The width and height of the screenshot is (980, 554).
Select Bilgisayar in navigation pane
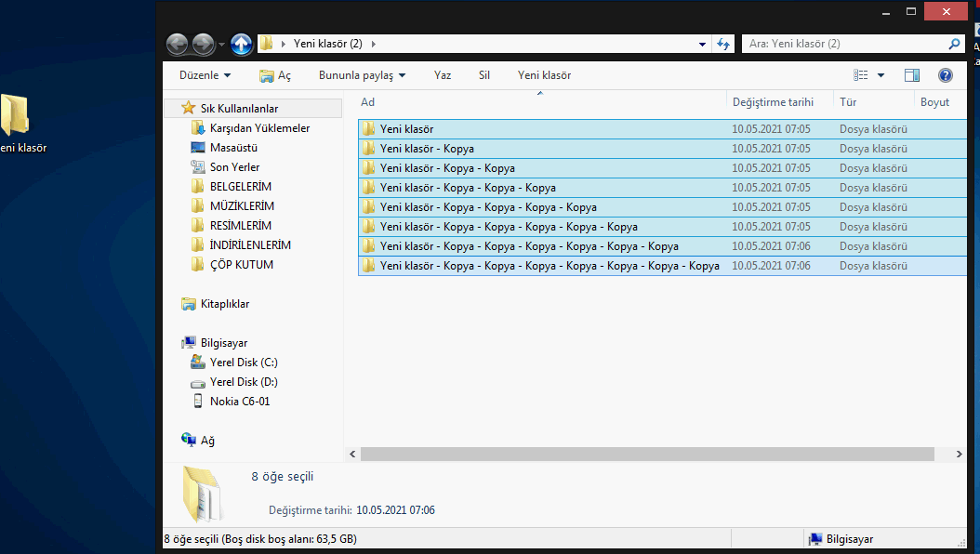tap(224, 343)
